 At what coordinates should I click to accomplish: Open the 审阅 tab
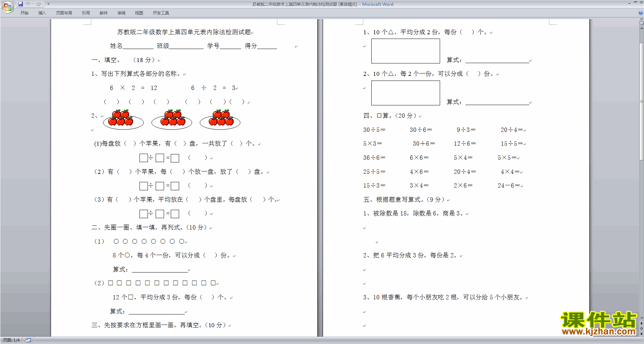pyautogui.click(x=121, y=13)
